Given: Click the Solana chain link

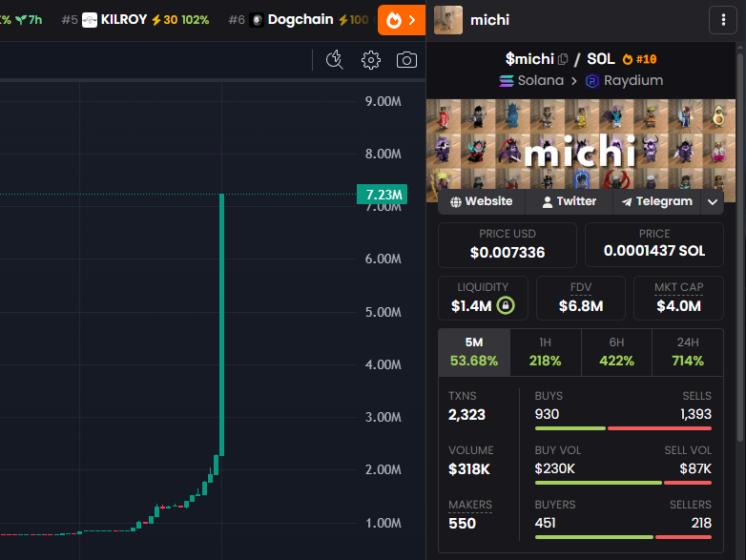Looking at the screenshot, I should coord(531,80).
